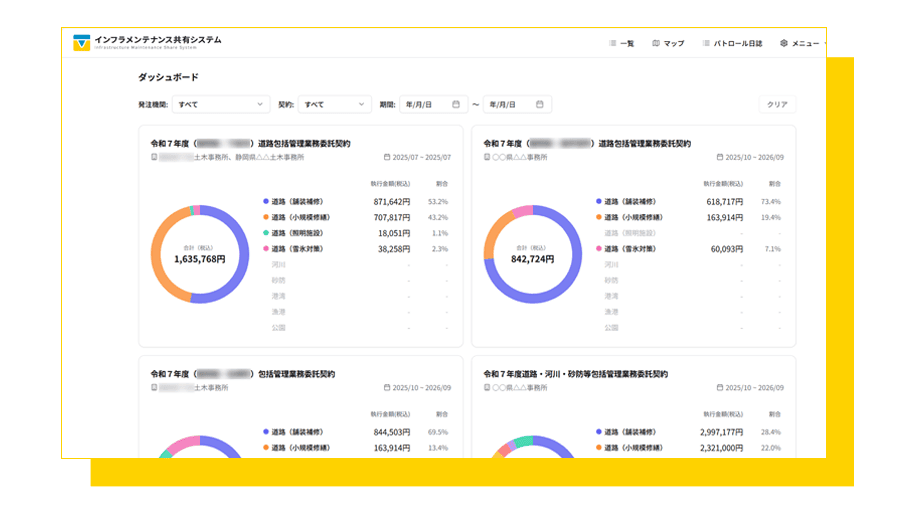Click the 707,817円 amount
This screenshot has height=515, width=916.
point(392,217)
